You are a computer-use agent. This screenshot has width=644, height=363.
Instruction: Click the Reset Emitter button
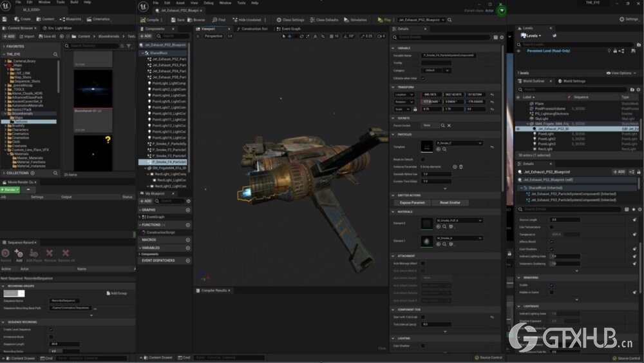click(x=450, y=202)
